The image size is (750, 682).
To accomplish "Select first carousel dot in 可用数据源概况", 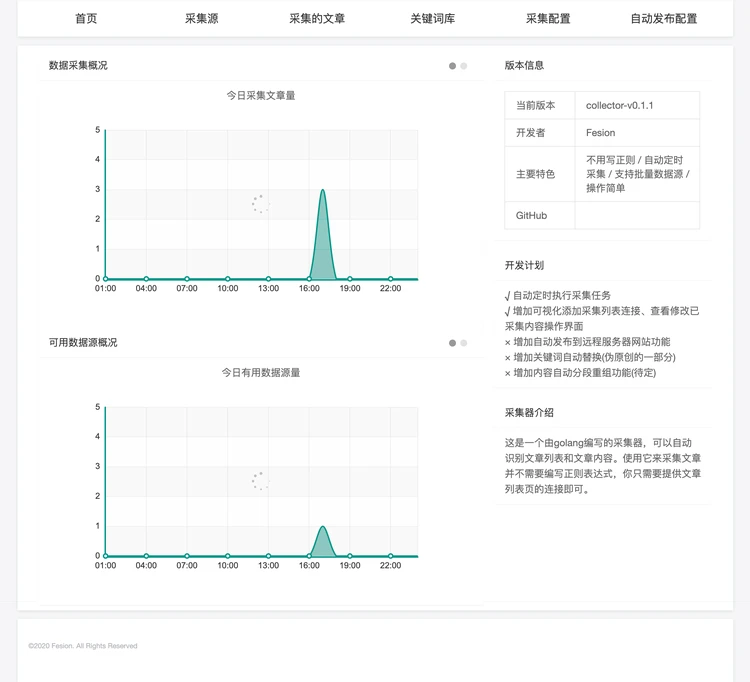I will pyautogui.click(x=452, y=343).
